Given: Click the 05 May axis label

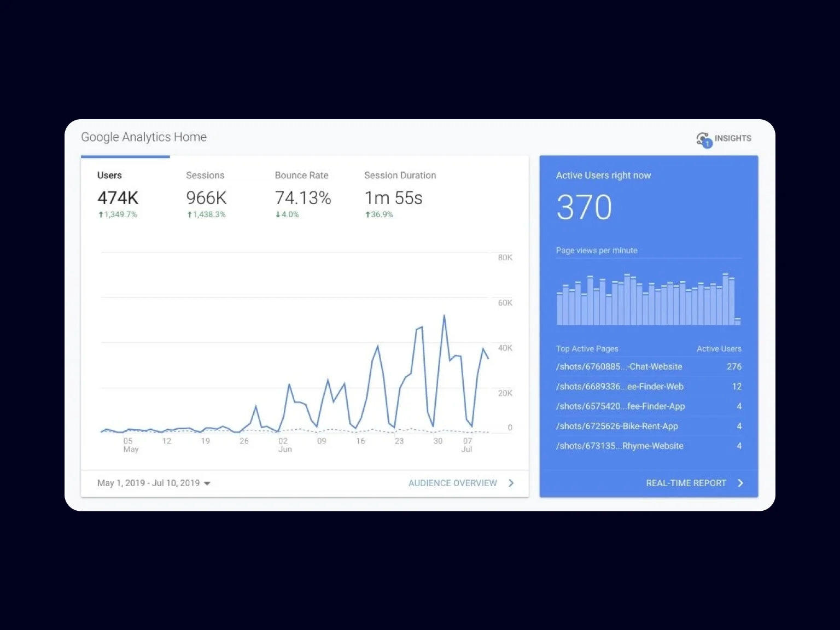Looking at the screenshot, I should (x=130, y=445).
